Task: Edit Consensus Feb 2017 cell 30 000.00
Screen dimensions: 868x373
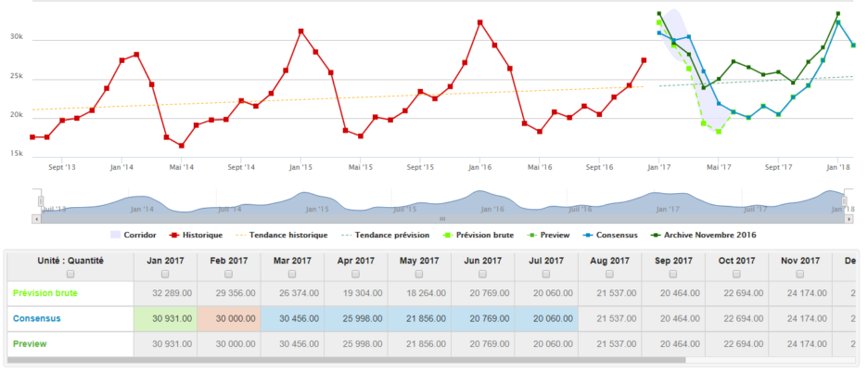Action: (x=229, y=318)
